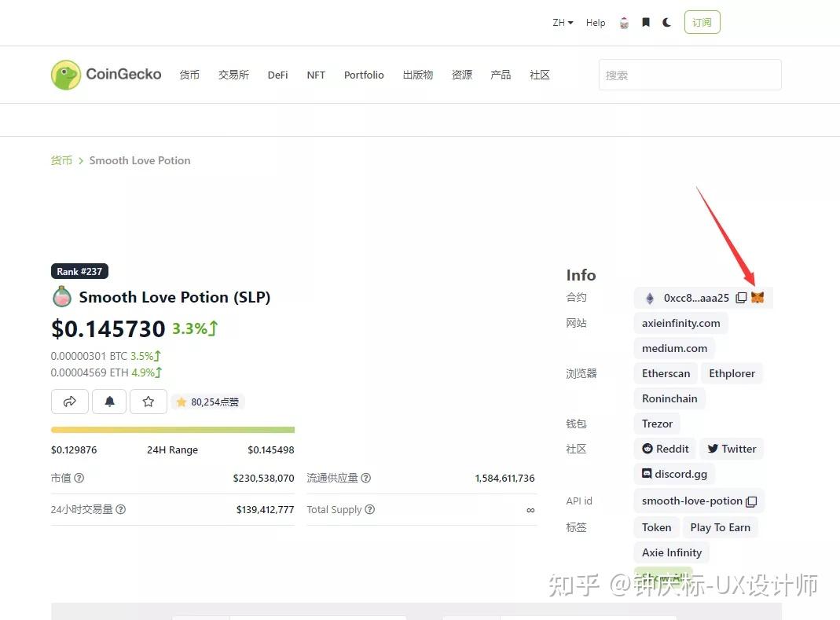The height and width of the screenshot is (620, 840).
Task: Click the Play To Earn tag
Action: pos(720,528)
